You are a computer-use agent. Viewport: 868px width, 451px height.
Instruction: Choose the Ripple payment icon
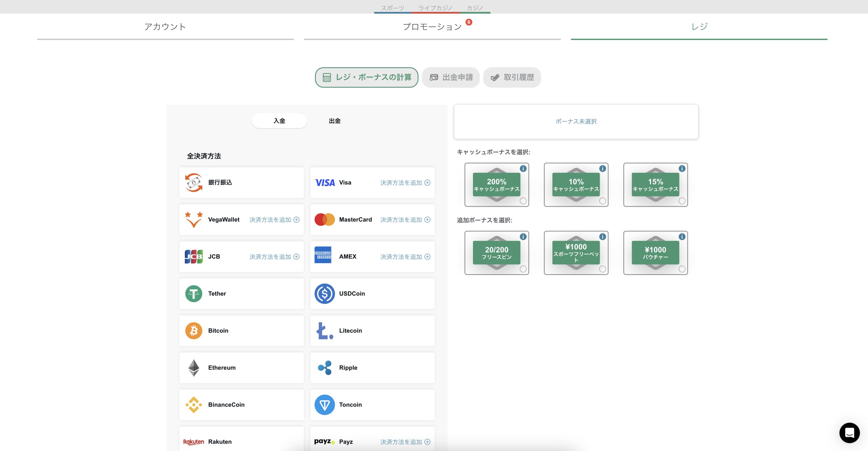[324, 368]
